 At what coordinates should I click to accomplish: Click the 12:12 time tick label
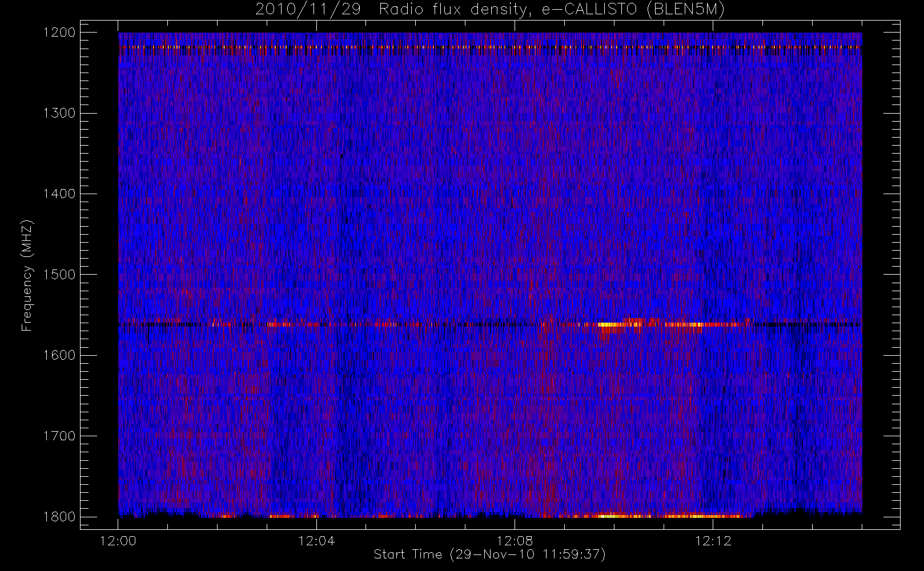[x=713, y=541]
